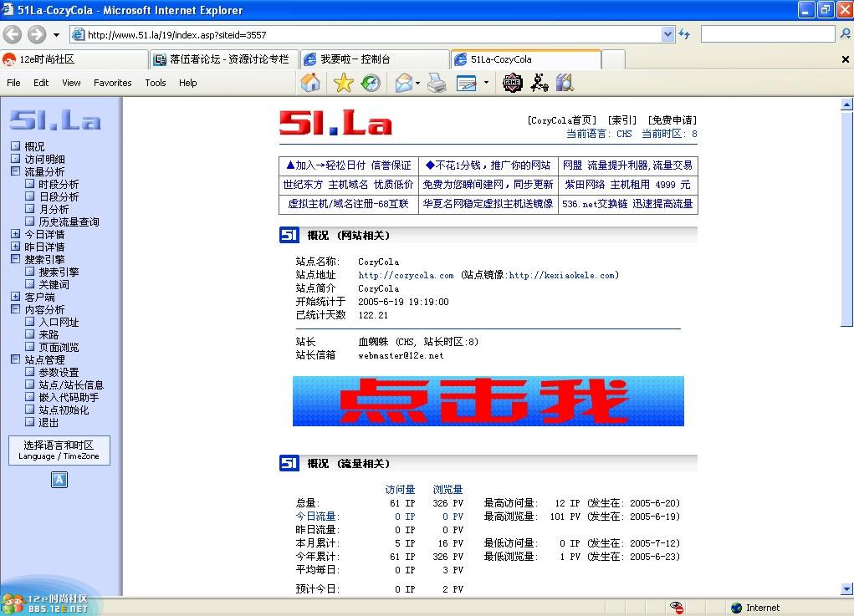Click the Language / TimeZone selector button
Viewport: 854px width, 616px height.
pyautogui.click(x=59, y=450)
